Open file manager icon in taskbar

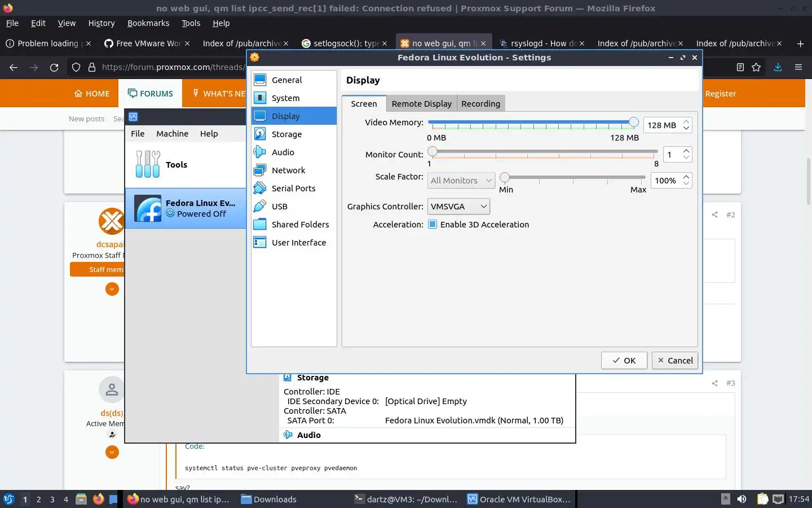pyautogui.click(x=81, y=499)
